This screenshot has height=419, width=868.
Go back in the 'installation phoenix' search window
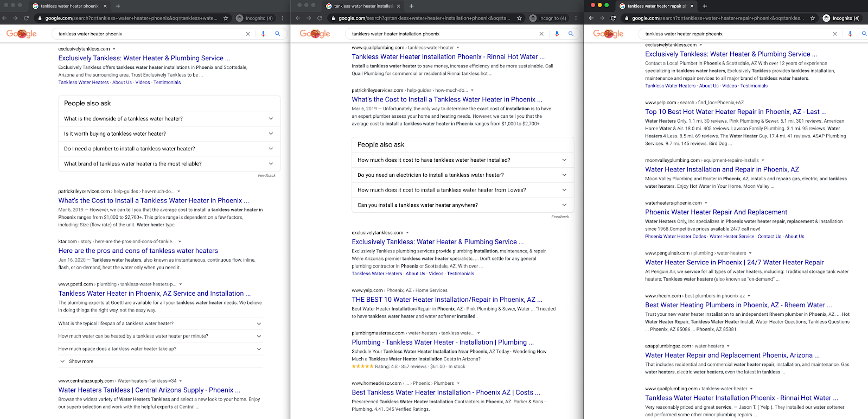298,18
